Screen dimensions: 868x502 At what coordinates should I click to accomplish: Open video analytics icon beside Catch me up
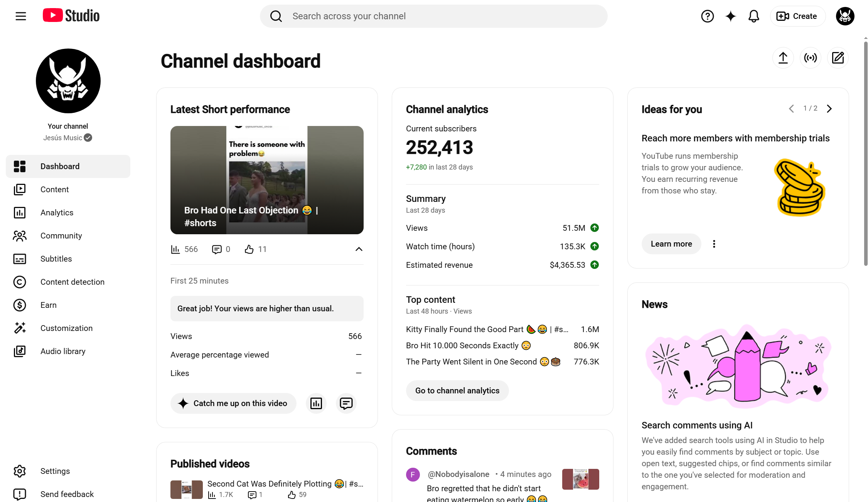click(x=316, y=403)
